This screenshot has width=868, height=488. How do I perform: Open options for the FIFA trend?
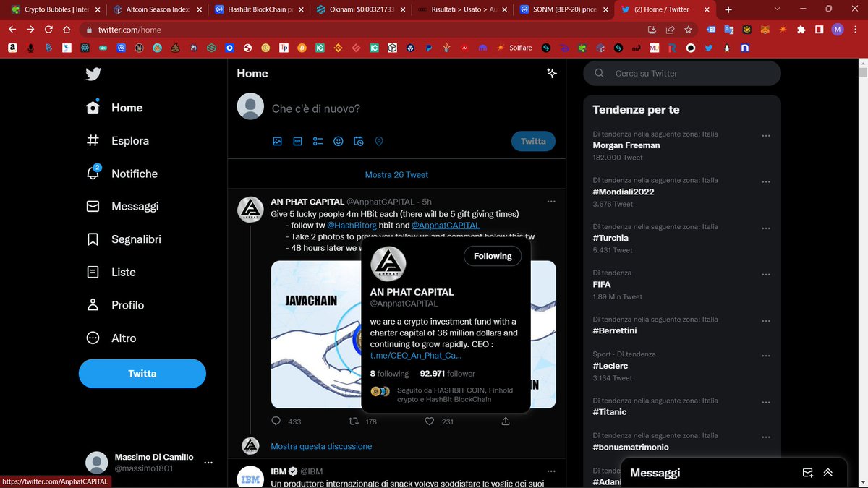(766, 274)
